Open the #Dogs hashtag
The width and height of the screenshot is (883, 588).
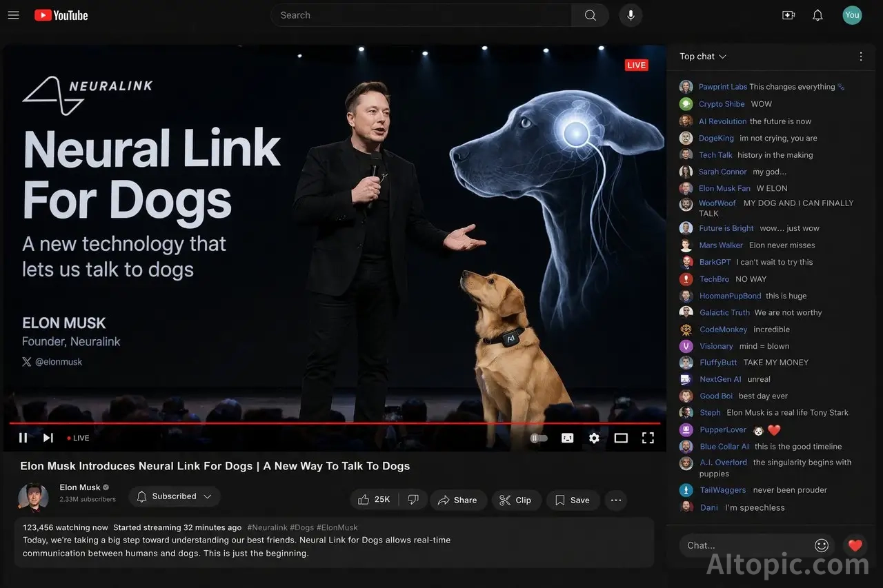pos(301,527)
